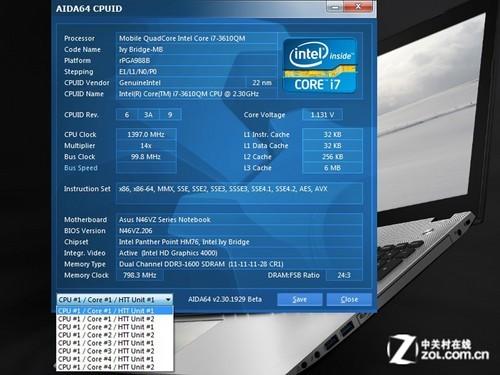
Task: Click the Processor name field
Action: [196, 38]
